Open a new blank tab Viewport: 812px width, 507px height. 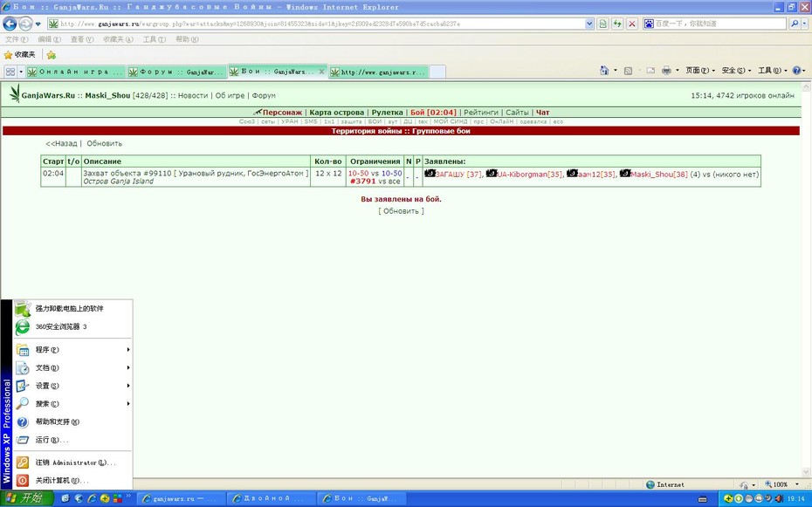(x=437, y=72)
